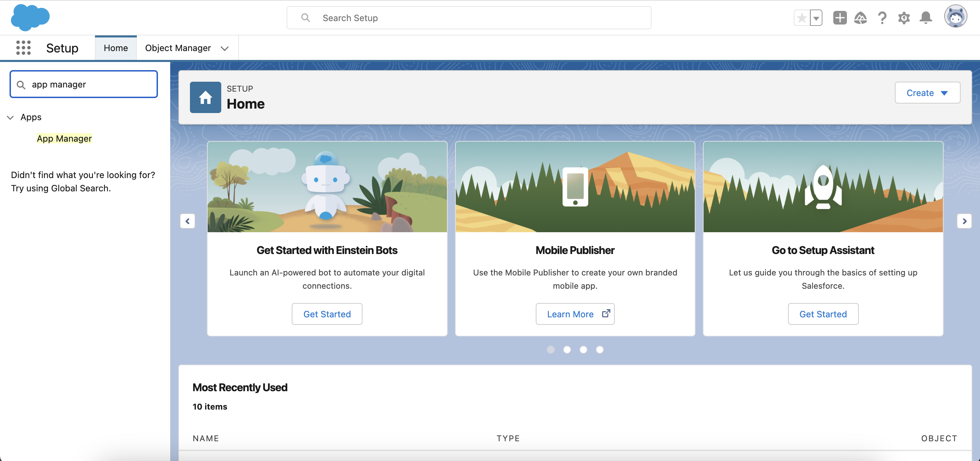980x461 pixels.
Task: Open the app grid menu icon
Action: [x=22, y=48]
